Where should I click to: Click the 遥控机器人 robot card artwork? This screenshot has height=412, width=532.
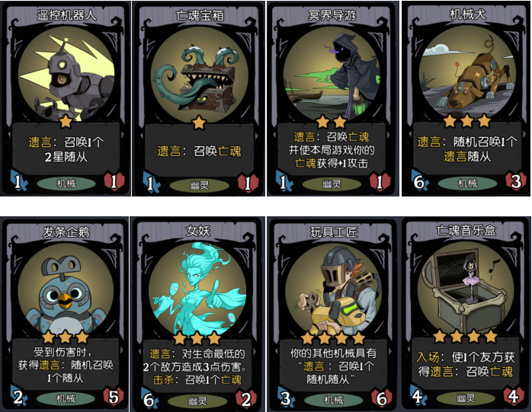click(x=66, y=74)
